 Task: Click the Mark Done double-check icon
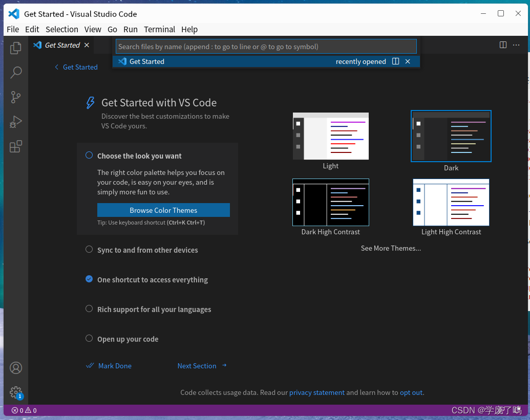[x=90, y=366]
